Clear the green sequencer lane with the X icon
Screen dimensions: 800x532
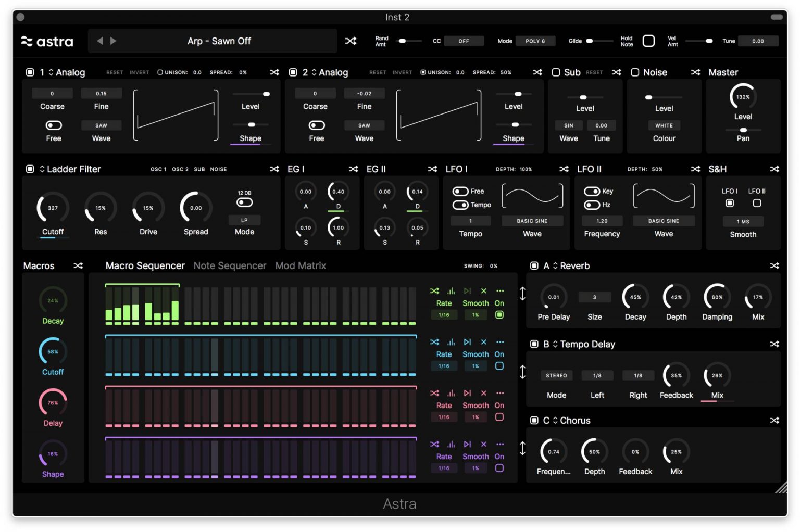click(x=483, y=291)
